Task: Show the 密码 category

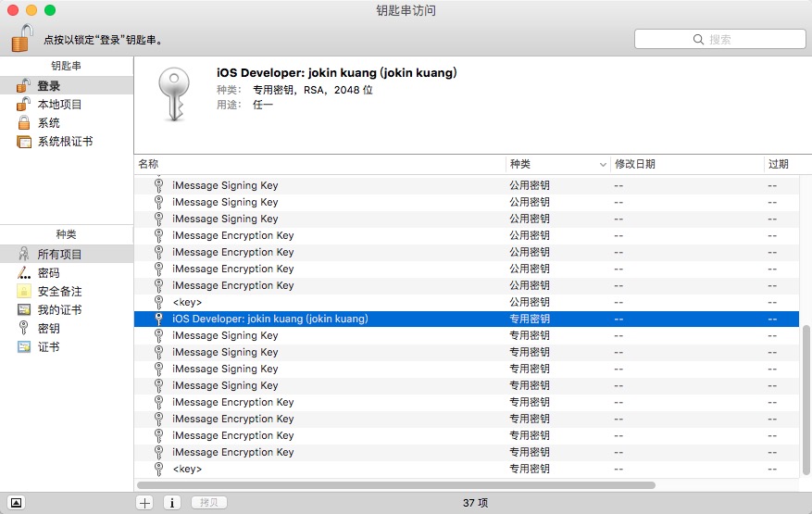Action: (67, 272)
